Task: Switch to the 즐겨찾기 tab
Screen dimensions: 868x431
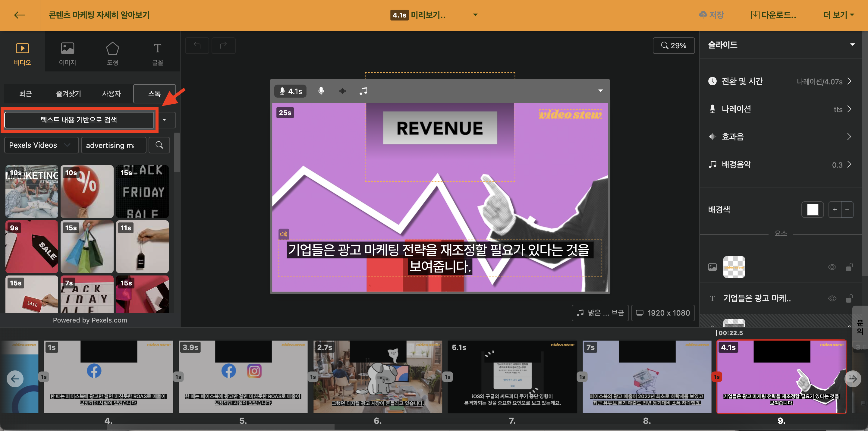Action: click(x=68, y=94)
